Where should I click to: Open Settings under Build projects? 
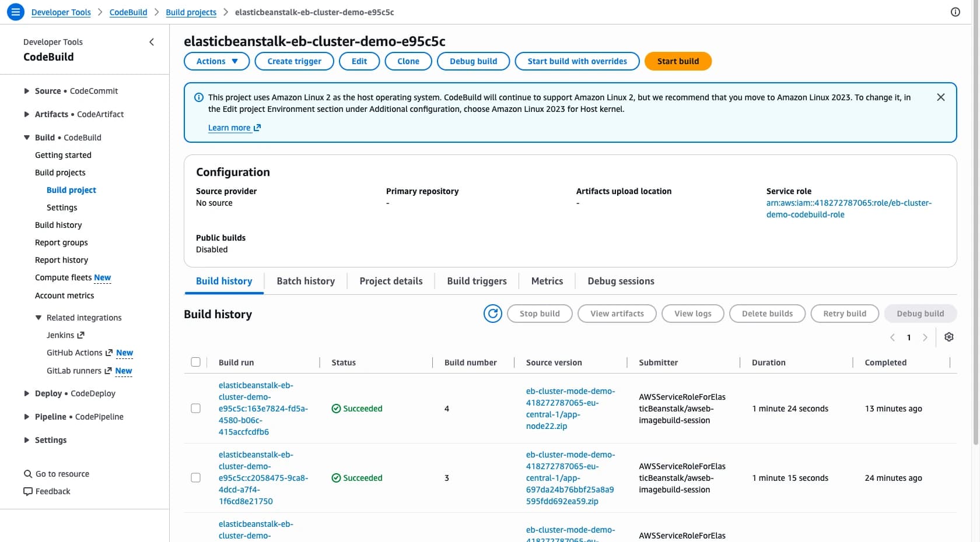coord(62,207)
